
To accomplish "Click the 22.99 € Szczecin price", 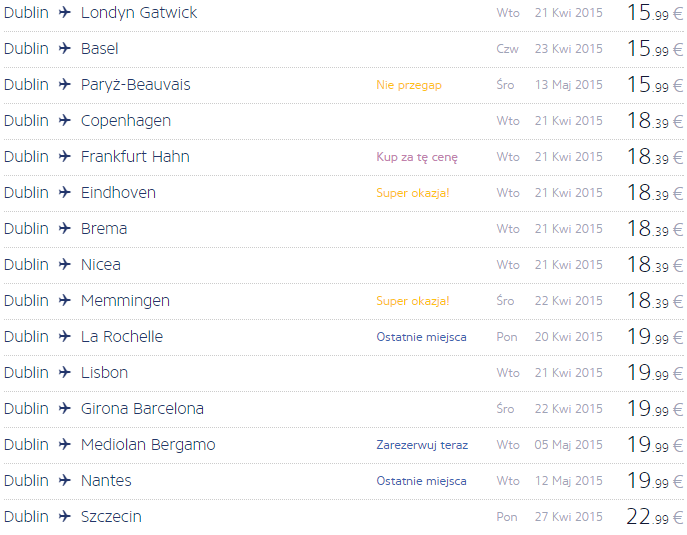I will (x=655, y=516).
